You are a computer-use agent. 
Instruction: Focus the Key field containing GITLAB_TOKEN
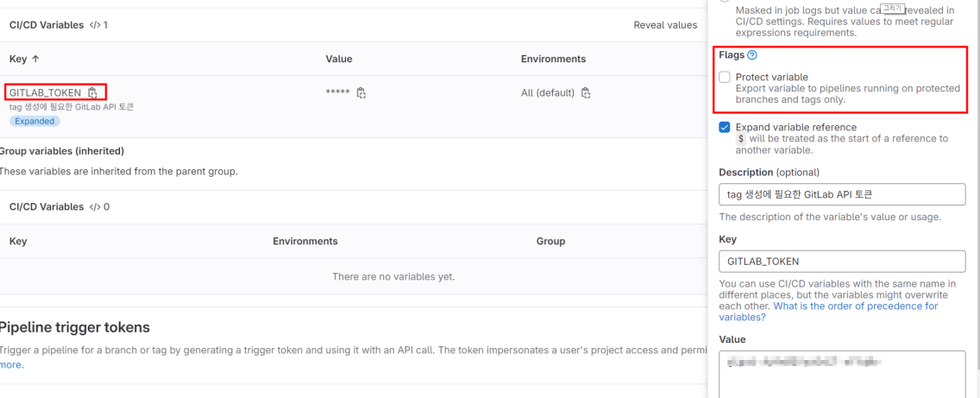coord(841,262)
